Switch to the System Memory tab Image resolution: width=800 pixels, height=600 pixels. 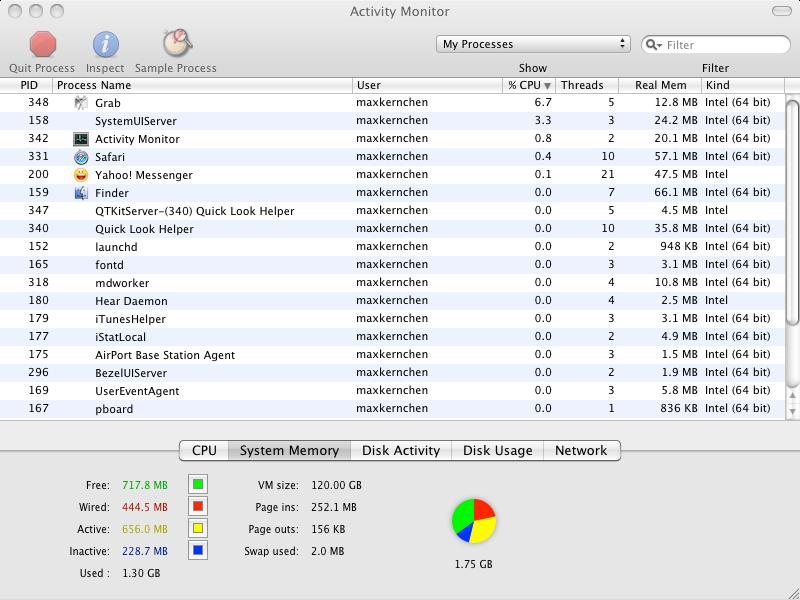click(x=289, y=451)
